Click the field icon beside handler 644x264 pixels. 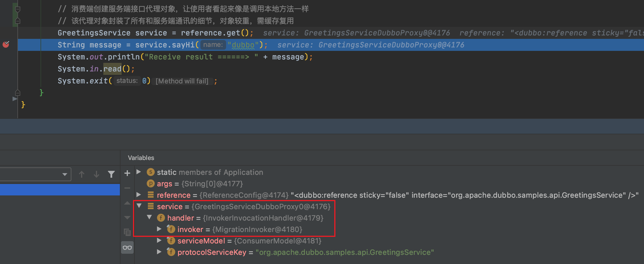161,218
